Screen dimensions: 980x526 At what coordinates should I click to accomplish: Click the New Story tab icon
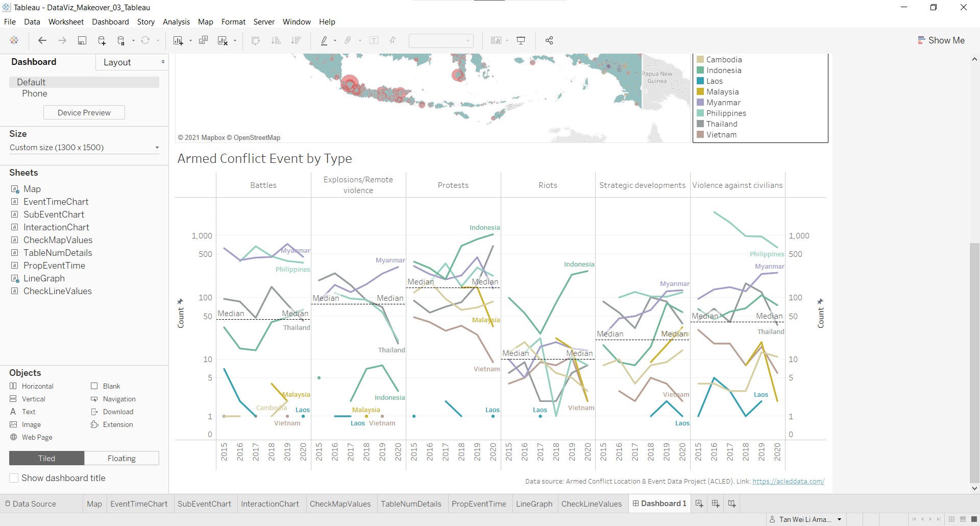point(732,504)
